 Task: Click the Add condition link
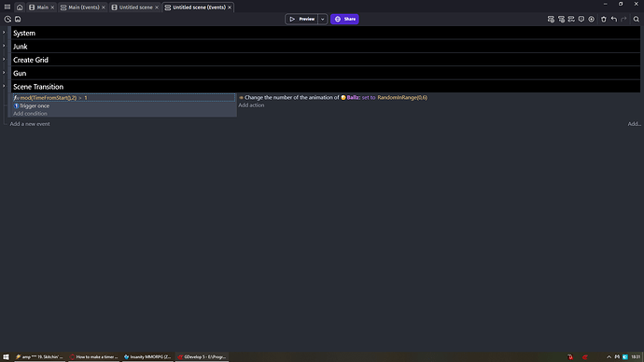(x=30, y=113)
